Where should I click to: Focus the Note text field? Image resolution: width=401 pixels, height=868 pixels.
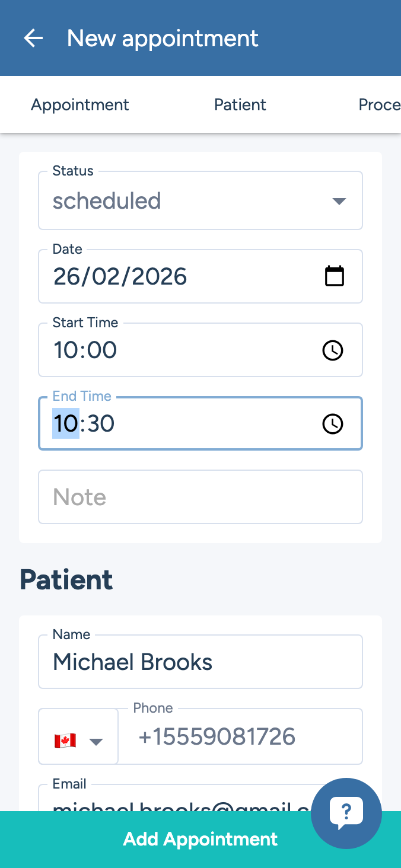(200, 497)
